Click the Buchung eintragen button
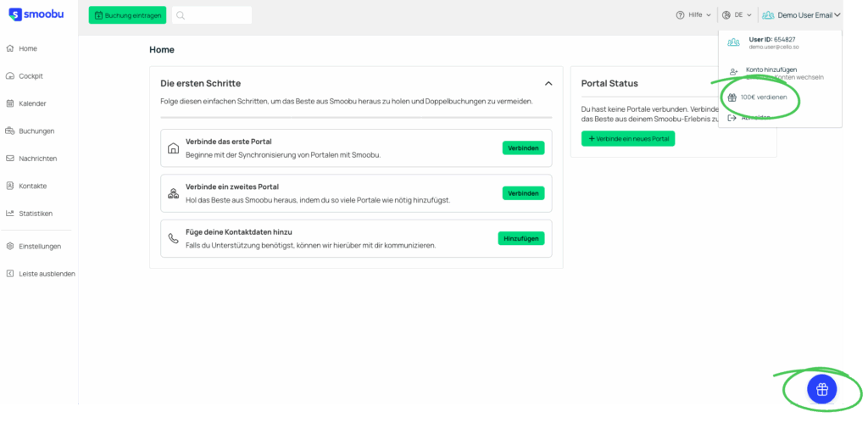Screen dimensions: 868x423 tap(127, 15)
